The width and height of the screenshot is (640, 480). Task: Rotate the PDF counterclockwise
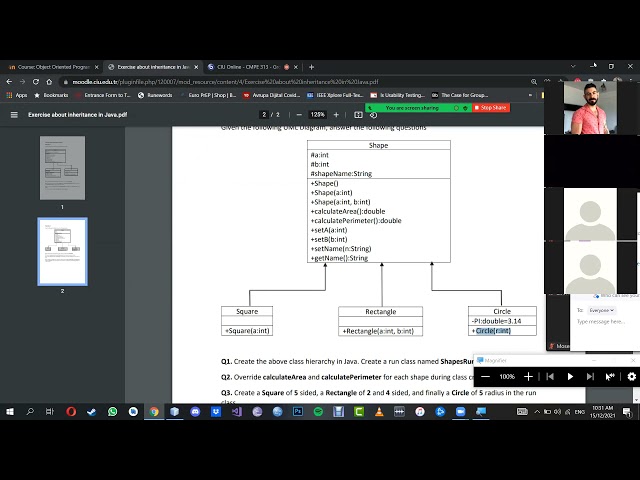pyautogui.click(x=373, y=115)
